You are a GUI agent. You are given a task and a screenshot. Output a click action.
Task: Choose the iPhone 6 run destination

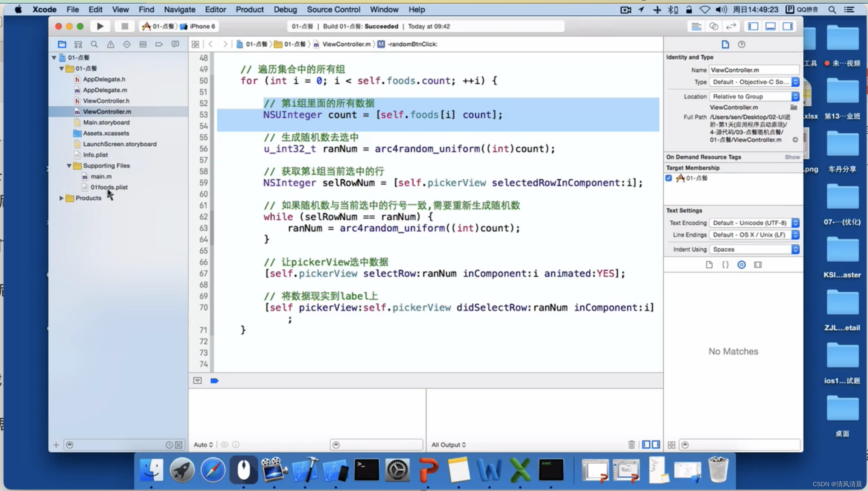coord(198,26)
